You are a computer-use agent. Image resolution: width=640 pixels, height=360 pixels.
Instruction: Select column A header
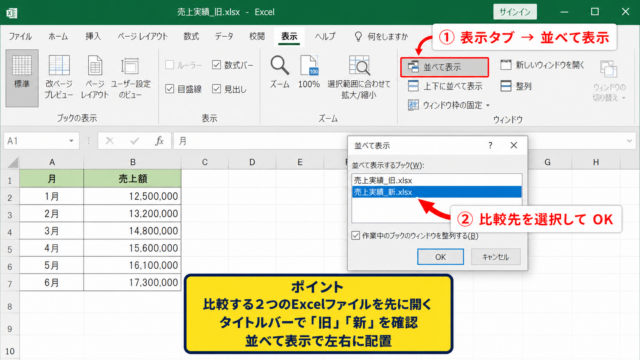pyautogui.click(x=52, y=162)
